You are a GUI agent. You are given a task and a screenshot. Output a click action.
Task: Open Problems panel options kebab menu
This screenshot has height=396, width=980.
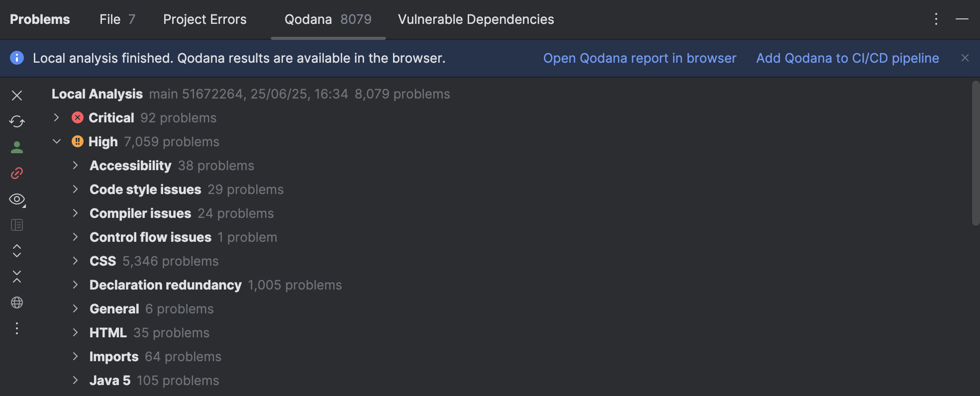936,19
